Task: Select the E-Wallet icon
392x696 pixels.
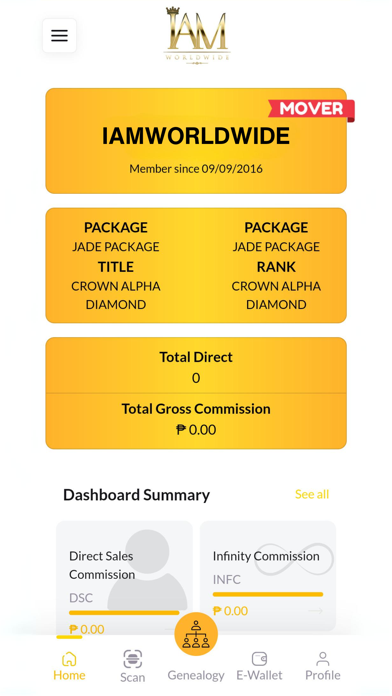Action: (x=259, y=659)
